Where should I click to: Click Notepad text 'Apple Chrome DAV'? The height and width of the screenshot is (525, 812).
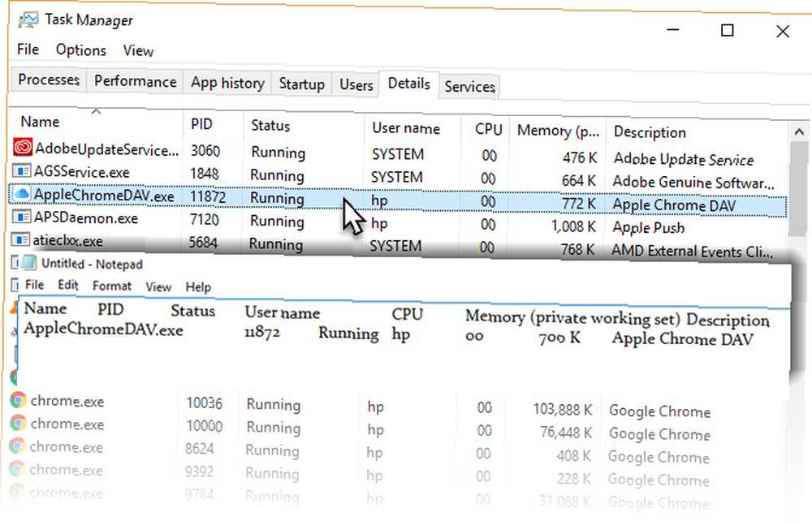tap(683, 339)
